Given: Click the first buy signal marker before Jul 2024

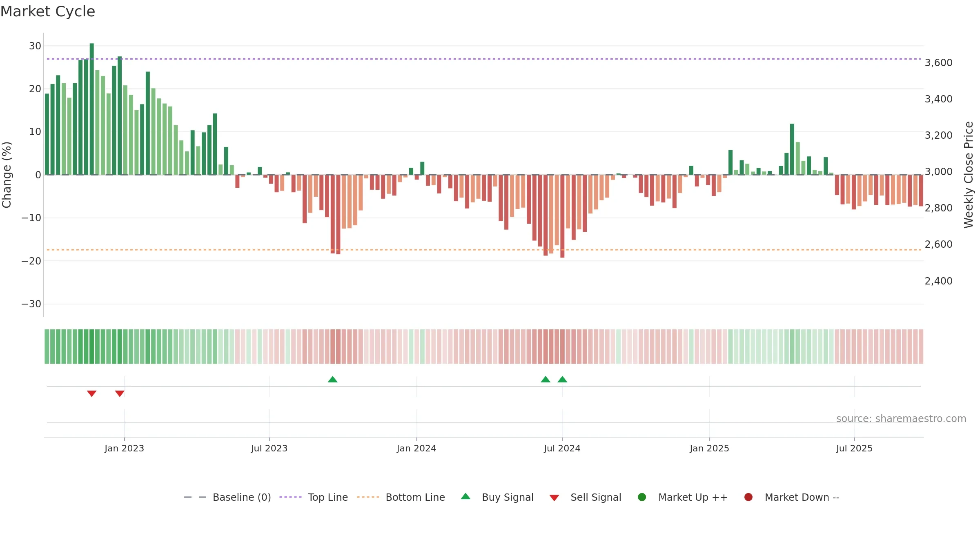Looking at the screenshot, I should point(546,380).
